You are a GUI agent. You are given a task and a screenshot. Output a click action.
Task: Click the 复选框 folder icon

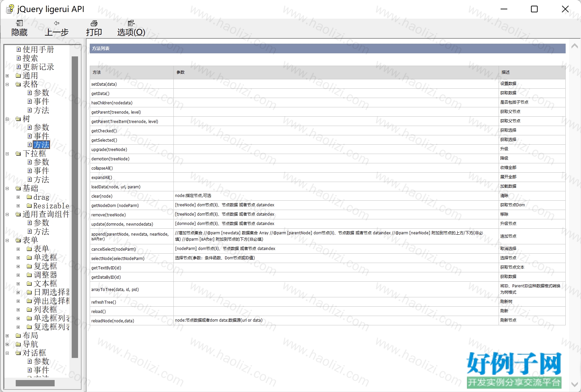coord(29,266)
